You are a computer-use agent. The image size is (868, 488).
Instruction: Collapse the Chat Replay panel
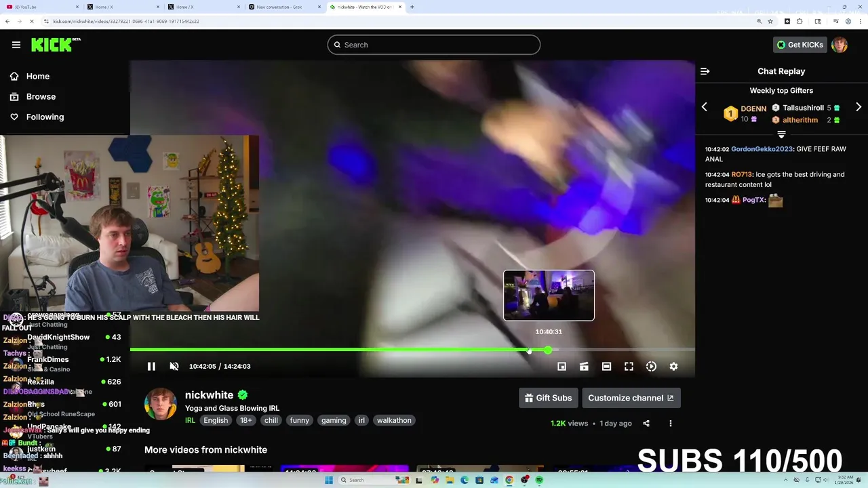coord(705,71)
